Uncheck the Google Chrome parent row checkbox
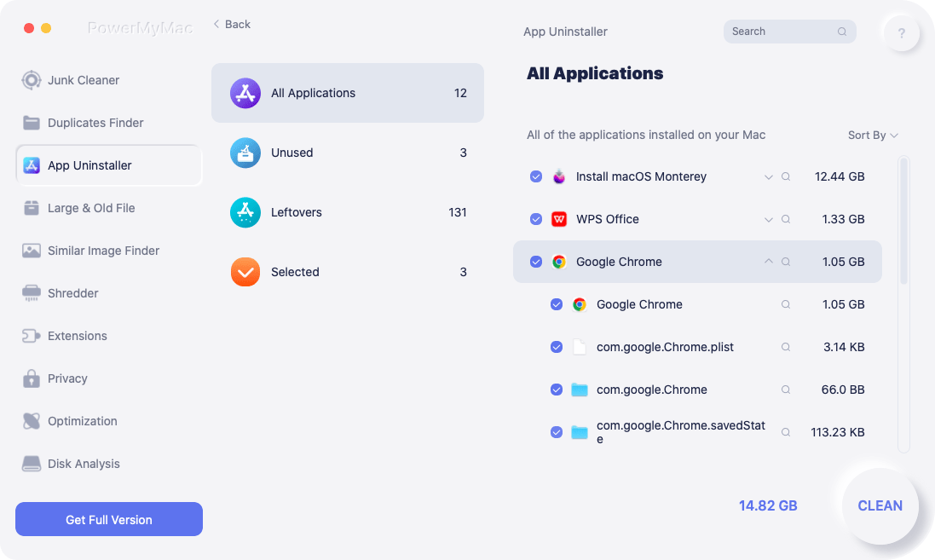Viewport: 935px width, 560px height. [536, 262]
